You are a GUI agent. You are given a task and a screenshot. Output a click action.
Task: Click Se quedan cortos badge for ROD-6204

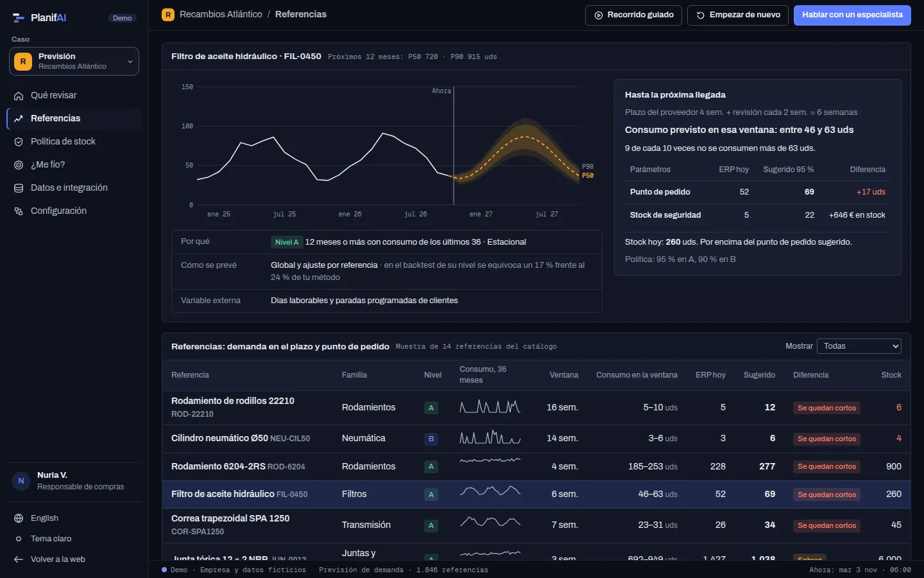click(826, 467)
